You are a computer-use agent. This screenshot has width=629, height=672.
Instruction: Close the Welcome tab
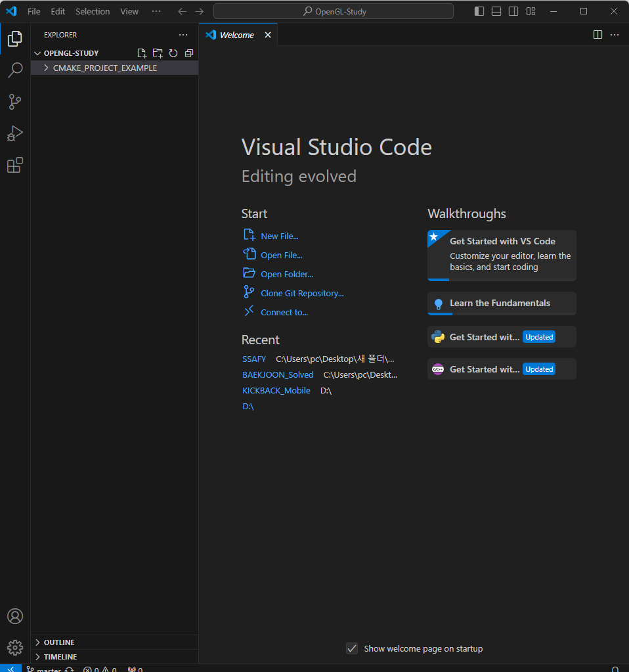268,35
